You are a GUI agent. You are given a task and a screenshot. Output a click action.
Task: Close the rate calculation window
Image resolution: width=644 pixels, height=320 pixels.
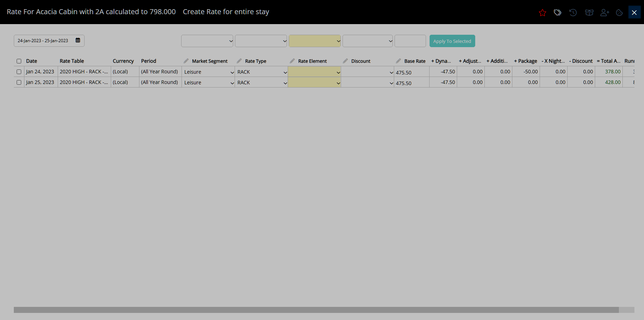click(x=634, y=13)
